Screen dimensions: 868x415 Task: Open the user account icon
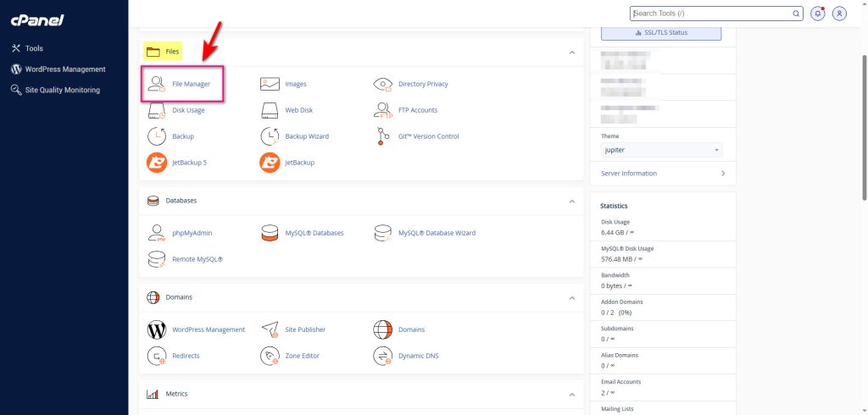(x=839, y=14)
